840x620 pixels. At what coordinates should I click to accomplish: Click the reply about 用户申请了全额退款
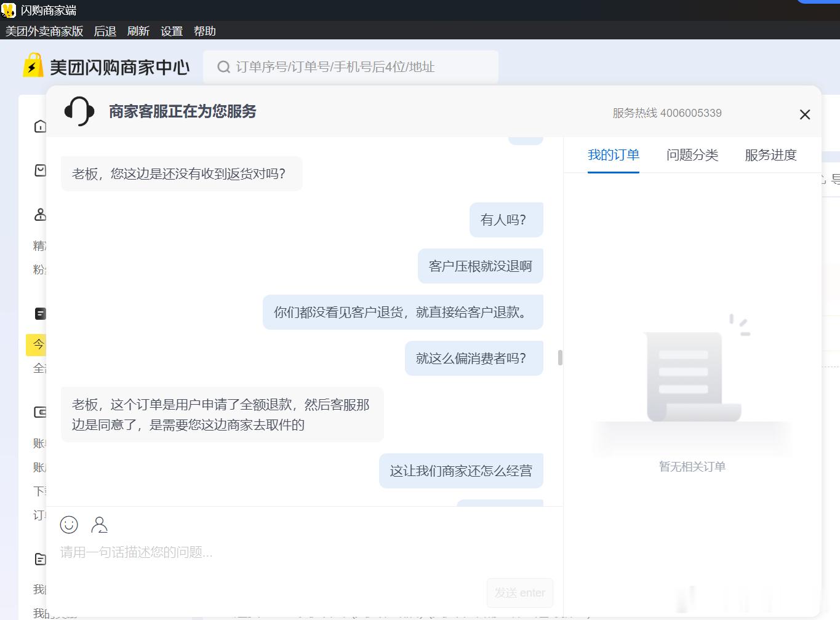pyautogui.click(x=222, y=415)
